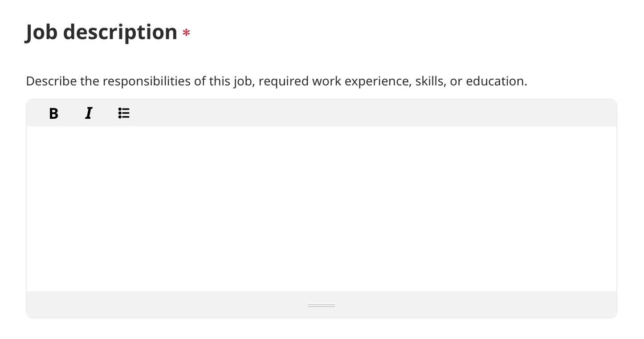Click inside the job description text area
Screen dimensions: 644x339
tap(322, 209)
